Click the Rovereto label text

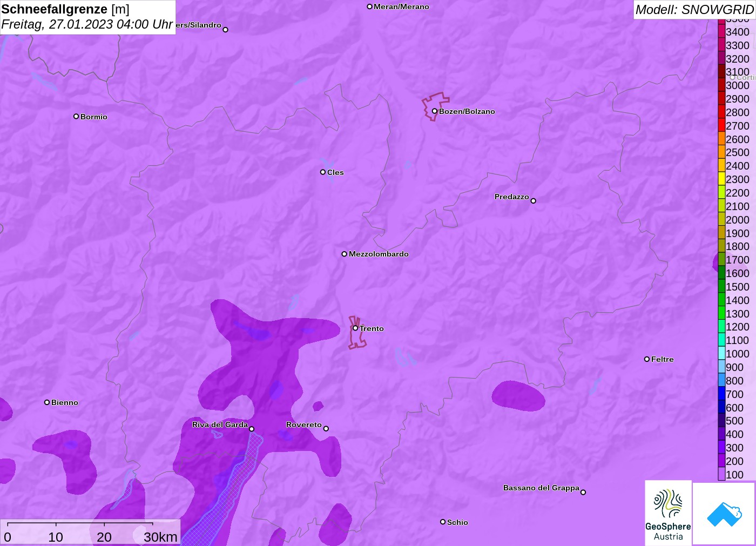[304, 424]
